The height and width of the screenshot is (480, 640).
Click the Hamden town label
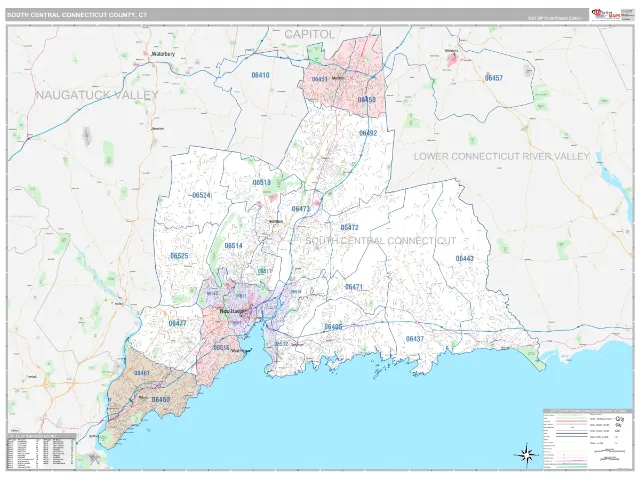[276, 222]
